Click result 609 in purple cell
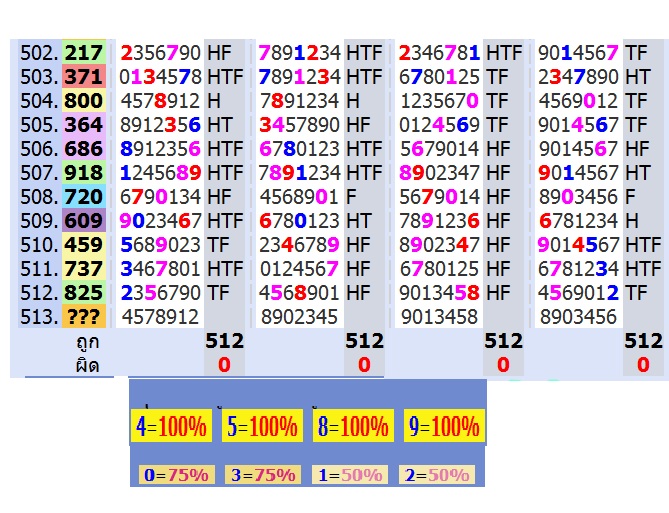The width and height of the screenshot is (669, 513). tap(84, 221)
